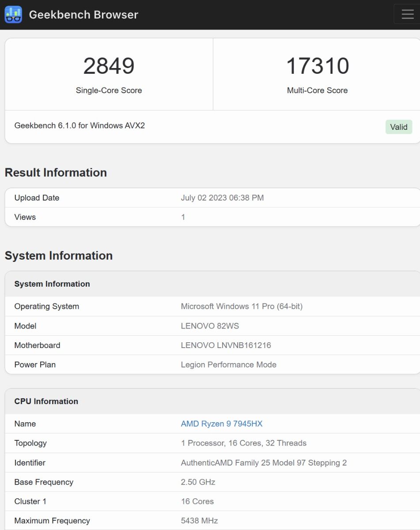Click the 2849 single-core score number
This screenshot has height=530, width=420.
click(x=109, y=66)
